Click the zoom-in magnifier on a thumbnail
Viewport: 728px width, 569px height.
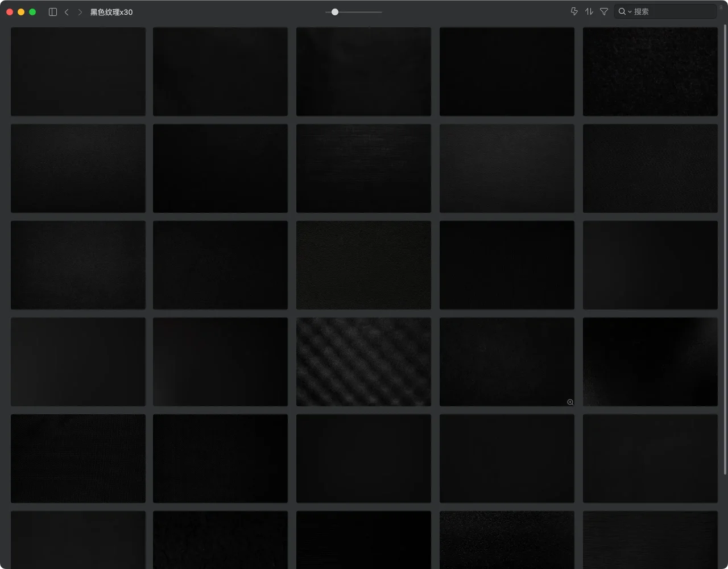point(570,402)
